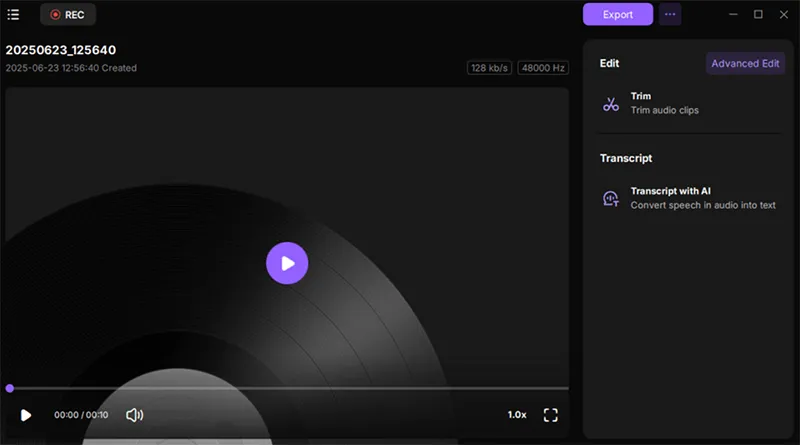The height and width of the screenshot is (445, 800).
Task: Open the hamburger list menu icon
Action: (x=13, y=15)
